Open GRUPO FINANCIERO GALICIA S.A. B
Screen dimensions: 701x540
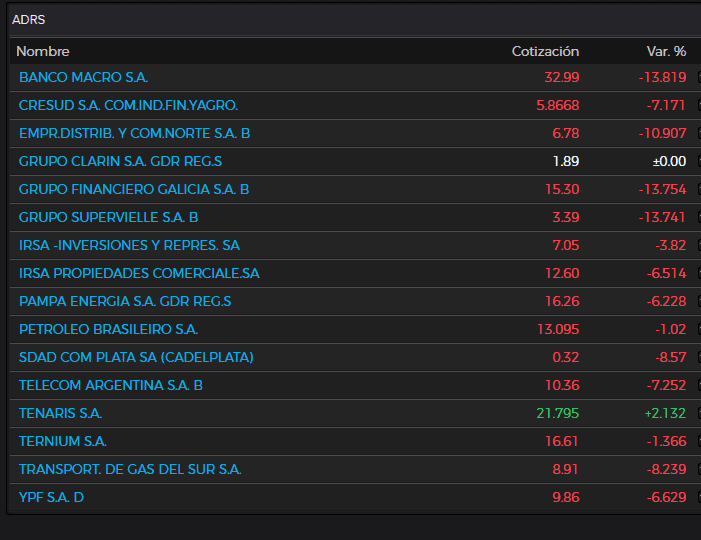[x=134, y=190]
